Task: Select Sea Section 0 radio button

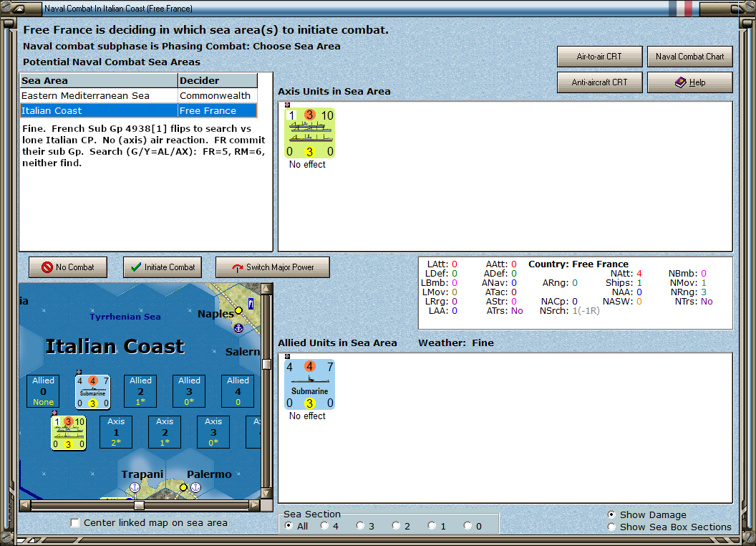Action: (467, 526)
